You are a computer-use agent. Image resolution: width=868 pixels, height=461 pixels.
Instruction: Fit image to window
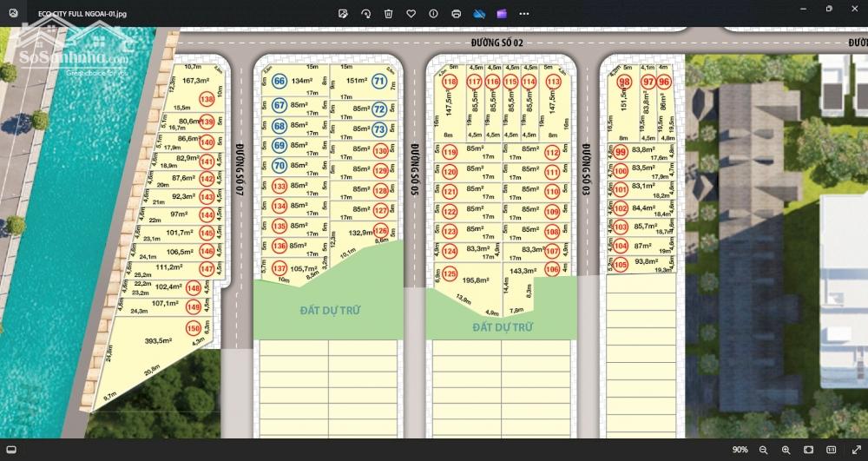pyautogui.click(x=809, y=450)
